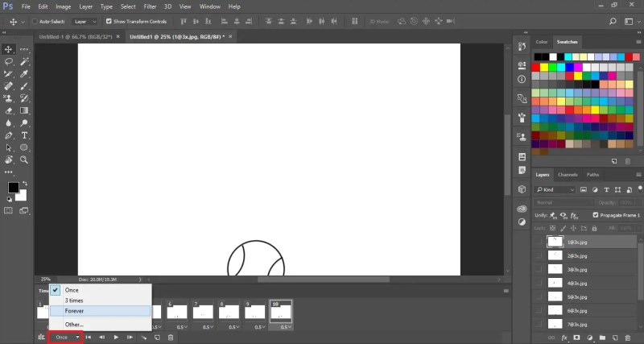
Task: Open the search magnifier in options bar
Action: point(613,22)
